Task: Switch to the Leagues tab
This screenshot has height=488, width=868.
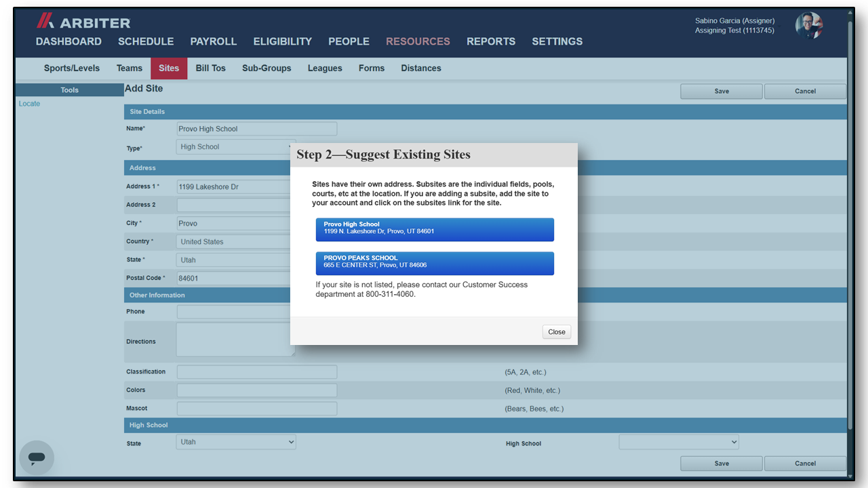Action: click(325, 68)
